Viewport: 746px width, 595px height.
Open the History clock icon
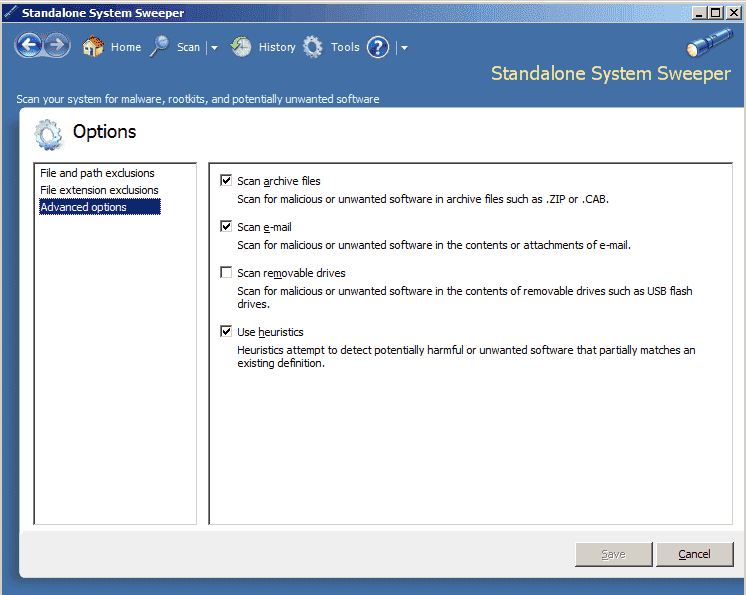coord(241,47)
